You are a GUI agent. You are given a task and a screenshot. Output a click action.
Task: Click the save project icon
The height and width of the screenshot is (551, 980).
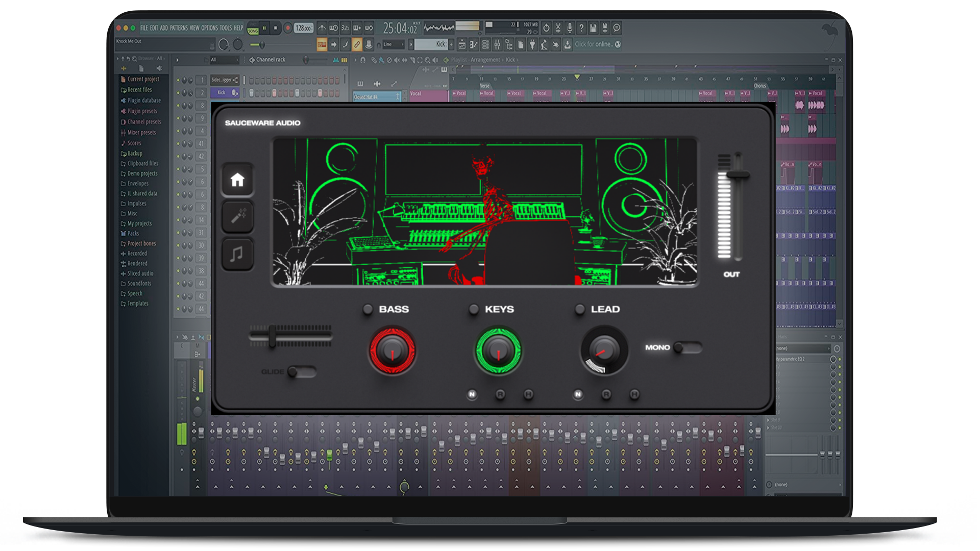(x=593, y=28)
